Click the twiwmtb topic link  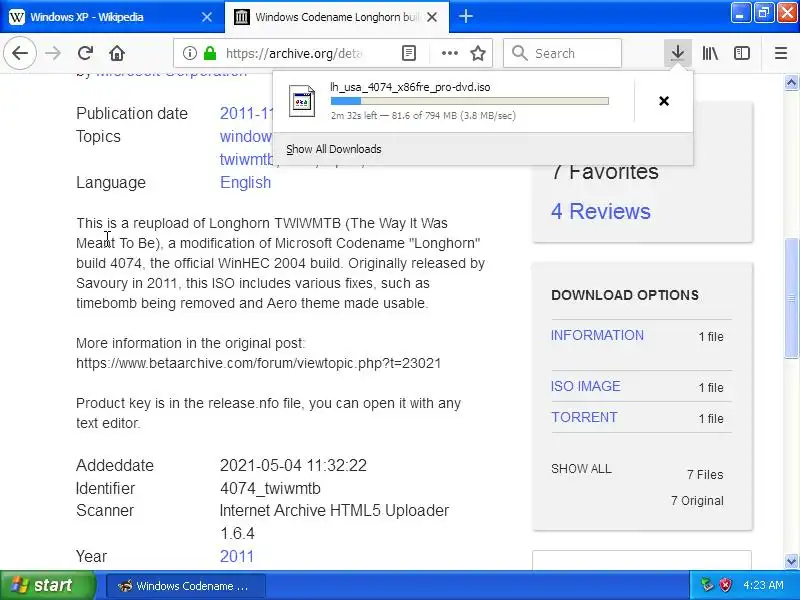(x=246, y=159)
